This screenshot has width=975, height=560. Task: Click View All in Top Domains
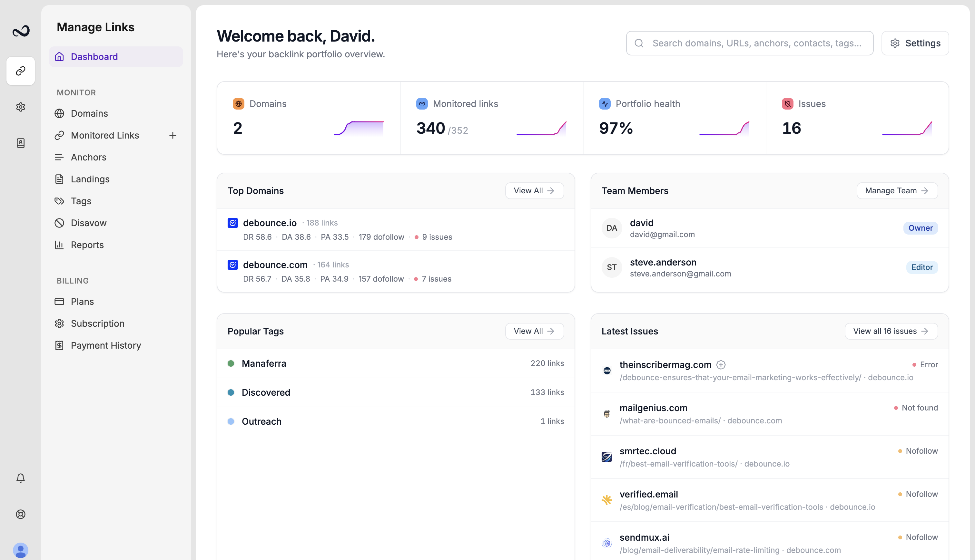535,191
